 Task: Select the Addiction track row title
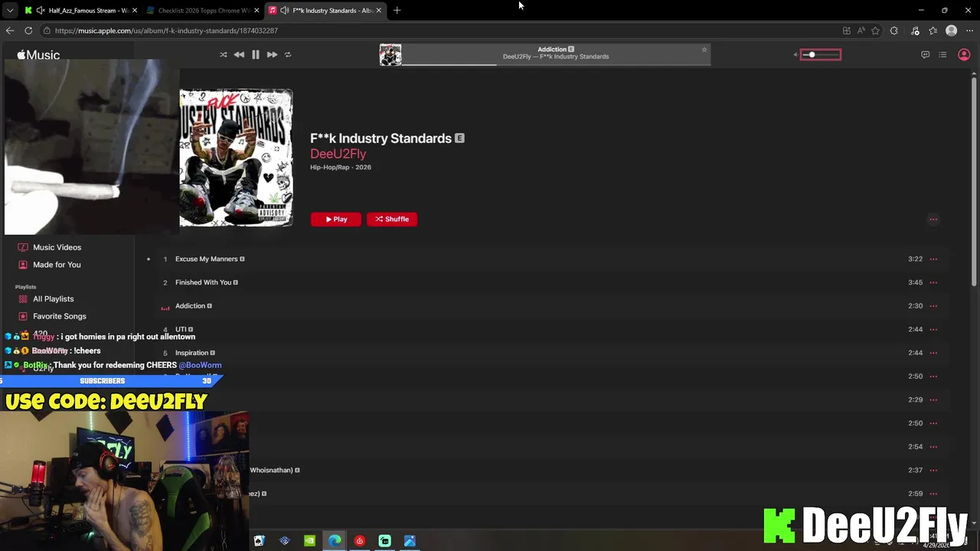pos(190,305)
